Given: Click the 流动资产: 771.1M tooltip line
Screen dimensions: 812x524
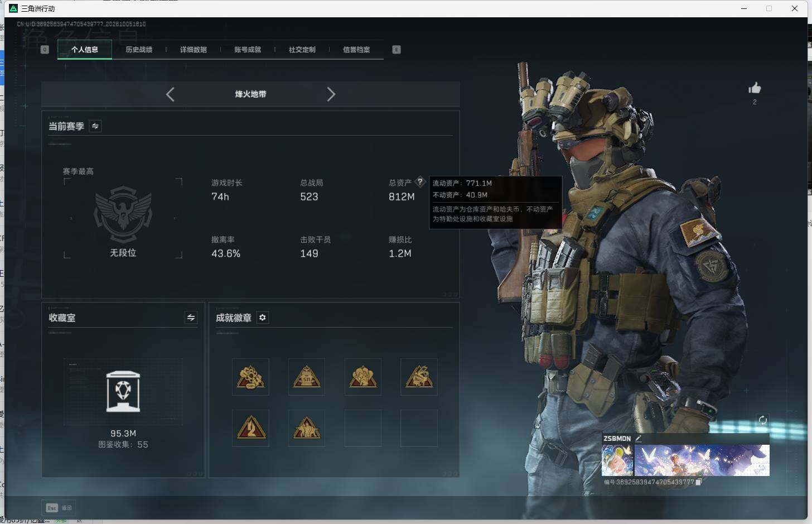Looking at the screenshot, I should pos(462,183).
